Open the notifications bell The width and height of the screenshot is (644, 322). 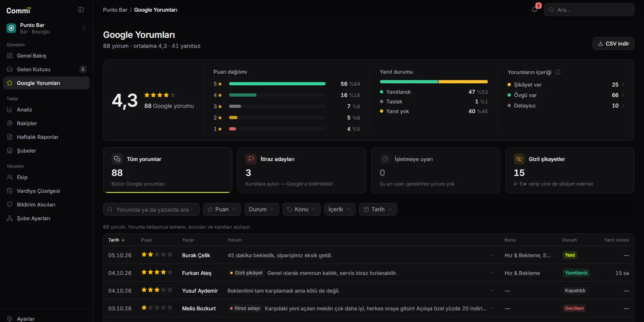(x=535, y=10)
